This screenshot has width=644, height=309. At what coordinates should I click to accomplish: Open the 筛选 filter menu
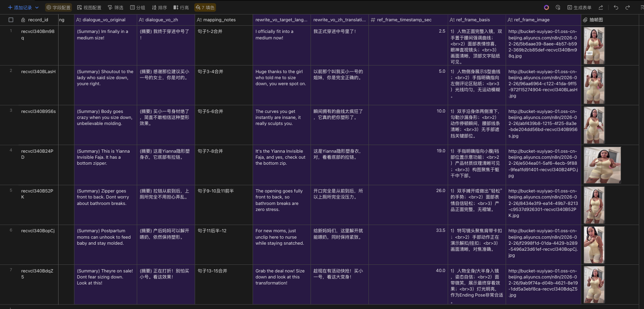[115, 8]
